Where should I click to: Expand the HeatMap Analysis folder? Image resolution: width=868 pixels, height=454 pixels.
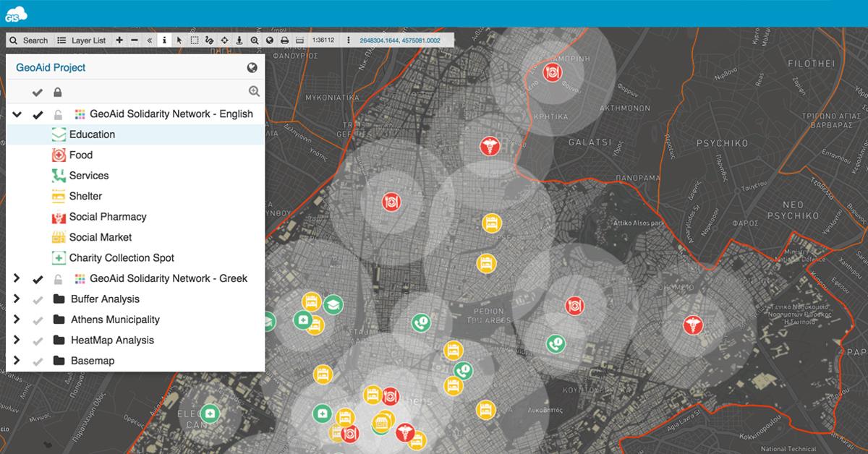pyautogui.click(x=17, y=340)
